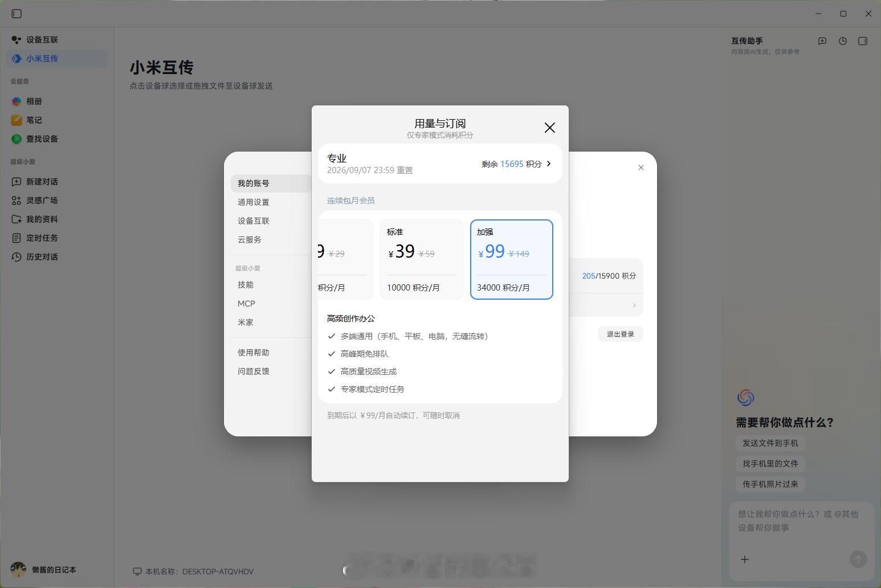Open MCP tab in settings
Viewport: 881px width, 588px height.
pos(271,304)
